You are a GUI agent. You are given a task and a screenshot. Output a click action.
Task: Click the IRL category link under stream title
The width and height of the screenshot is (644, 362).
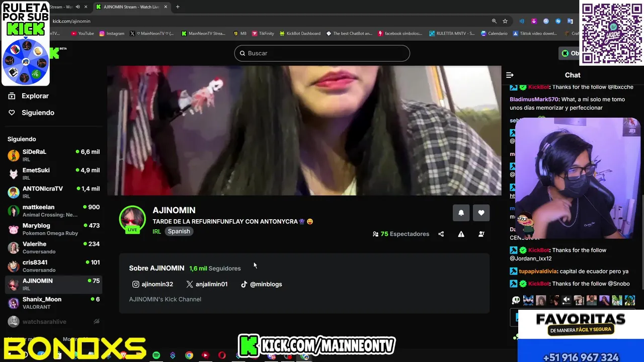[156, 231]
